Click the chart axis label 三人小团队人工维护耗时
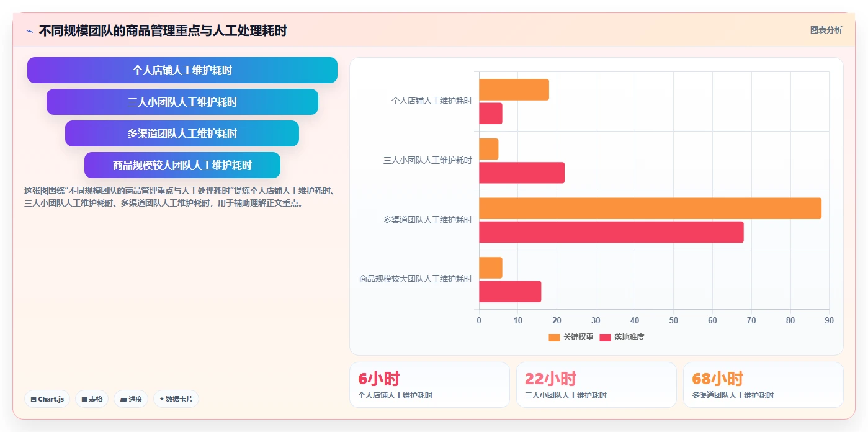 click(427, 160)
